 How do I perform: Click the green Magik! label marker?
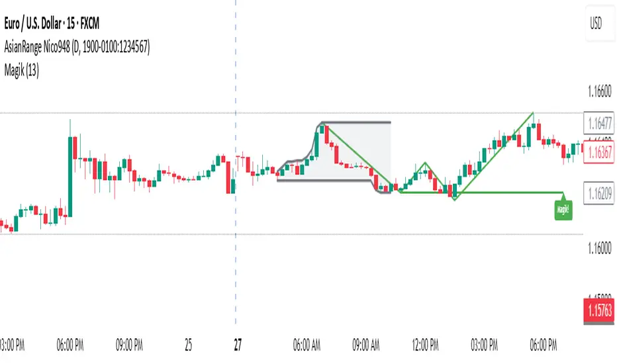coord(563,211)
